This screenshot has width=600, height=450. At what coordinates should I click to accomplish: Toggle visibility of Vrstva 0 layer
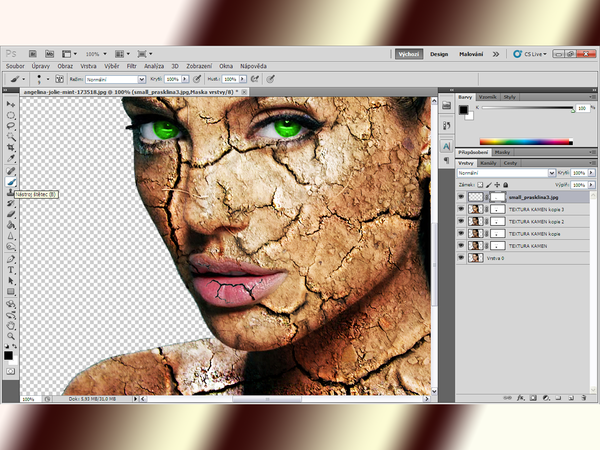pos(461,257)
